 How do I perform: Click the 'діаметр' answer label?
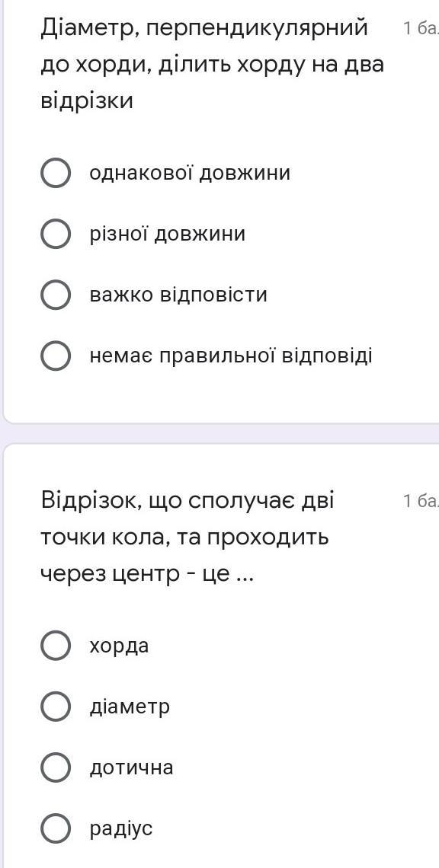[x=130, y=707]
